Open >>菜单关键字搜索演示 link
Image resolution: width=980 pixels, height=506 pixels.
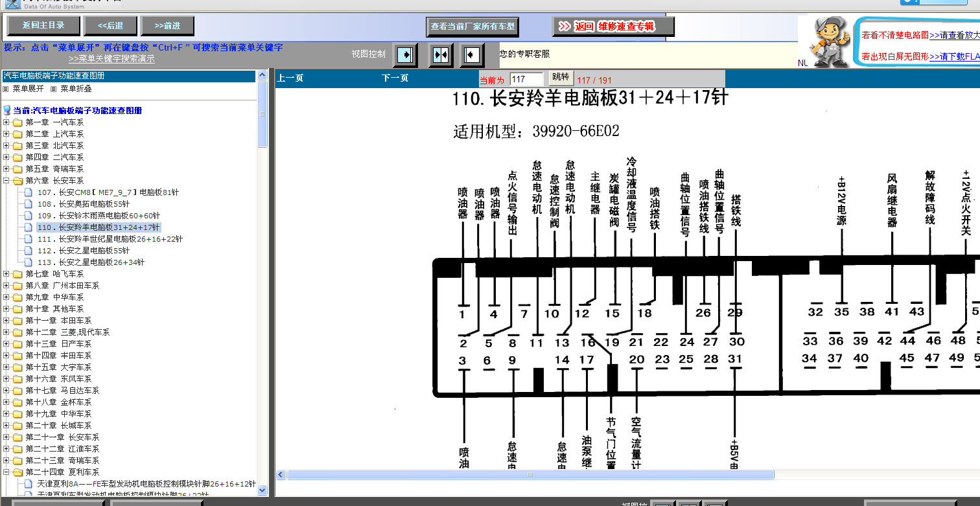pos(111,58)
